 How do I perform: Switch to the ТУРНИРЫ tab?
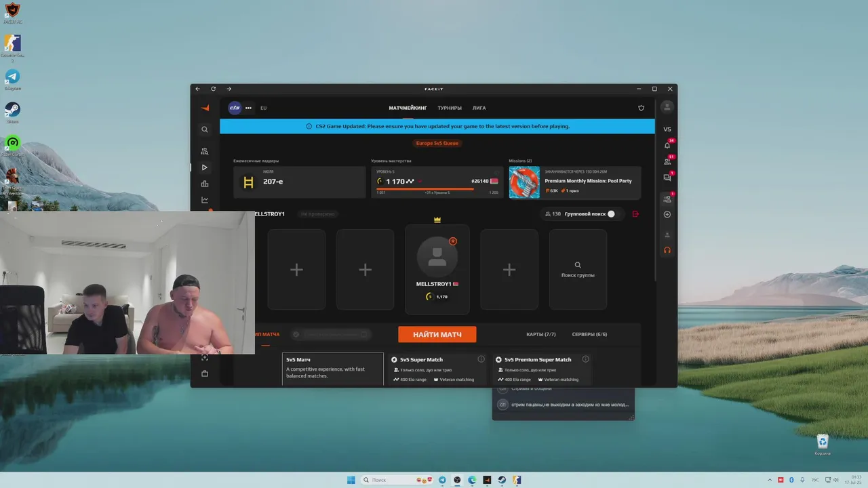tap(450, 108)
